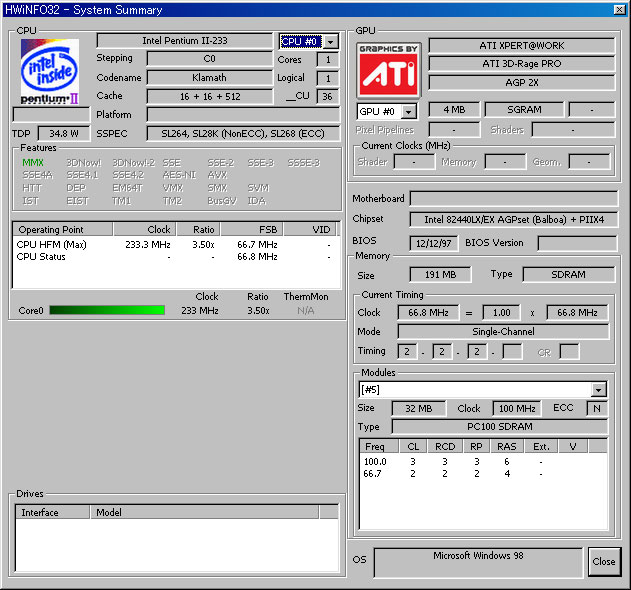Click the OS field Microsoft Windows 98
The image size is (631, 590).
(x=478, y=562)
